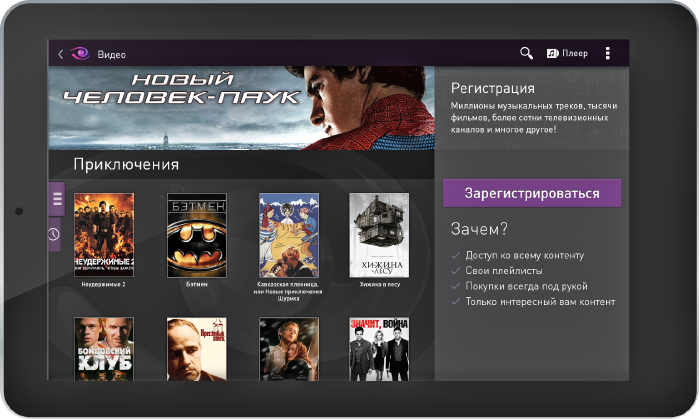Screen dimensions: 700x420
Task: Tap the 'Доступ ко всему контенту' line
Action: click(525, 255)
